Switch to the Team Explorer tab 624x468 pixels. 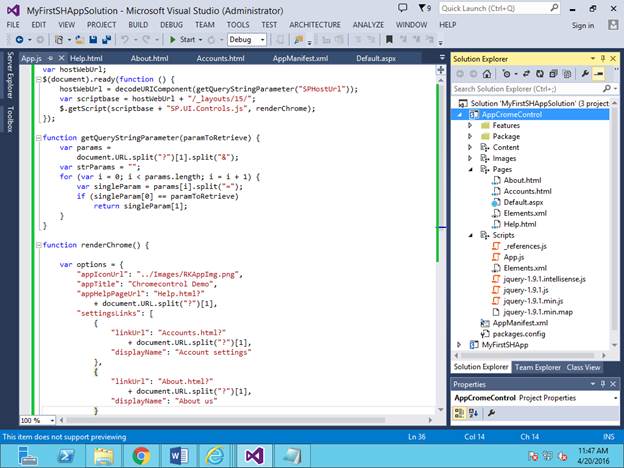click(538, 367)
